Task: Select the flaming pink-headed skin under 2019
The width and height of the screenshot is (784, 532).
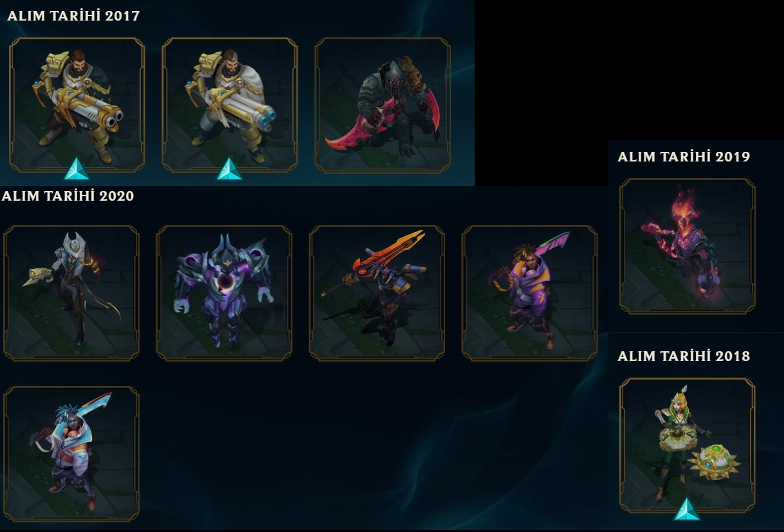Action: [688, 246]
